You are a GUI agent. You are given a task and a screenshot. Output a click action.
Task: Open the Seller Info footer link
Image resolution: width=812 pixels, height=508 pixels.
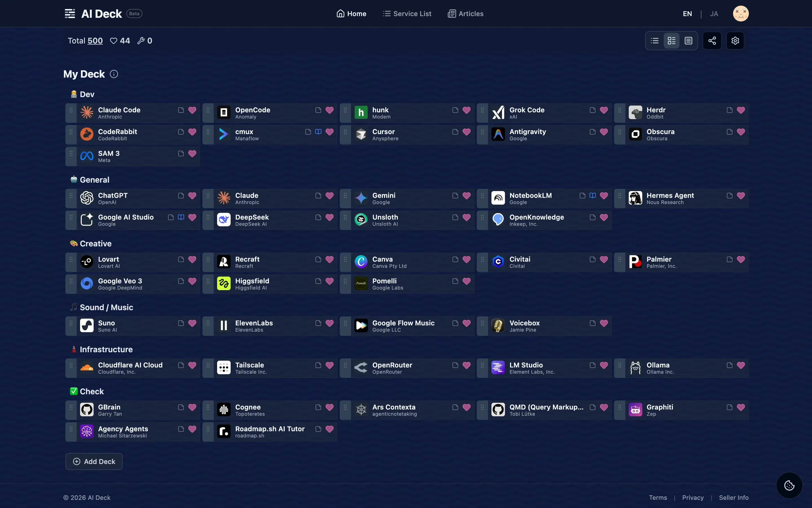[x=734, y=498]
